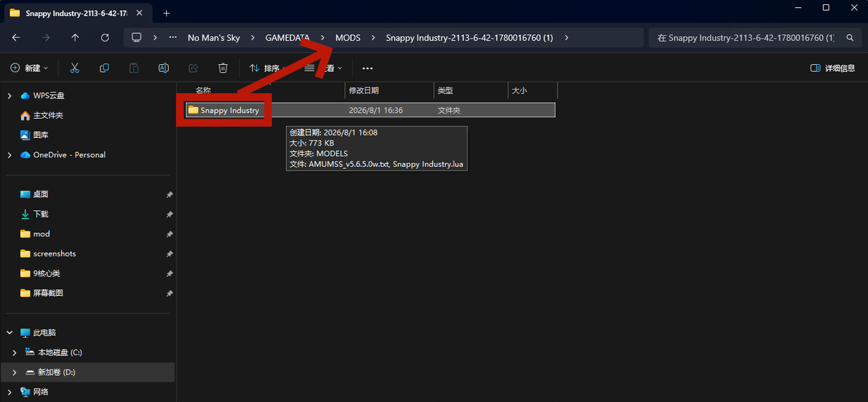The image size is (868, 402).
Task: Open 下载 downloads quick access
Action: [34, 213]
